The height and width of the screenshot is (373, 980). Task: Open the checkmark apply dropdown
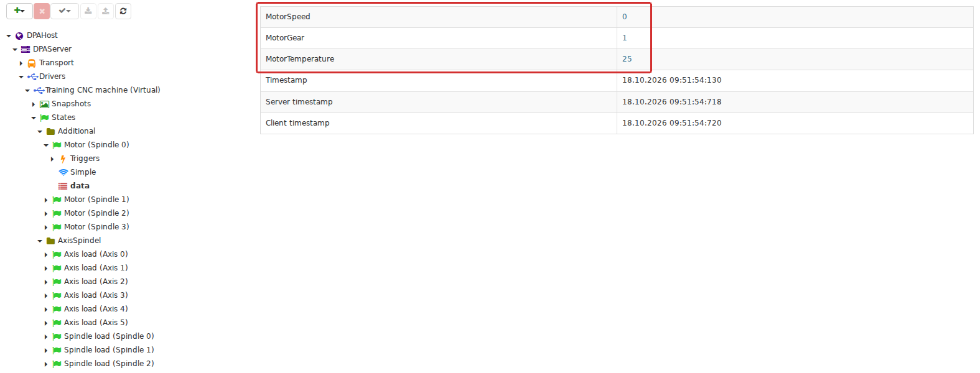[65, 11]
